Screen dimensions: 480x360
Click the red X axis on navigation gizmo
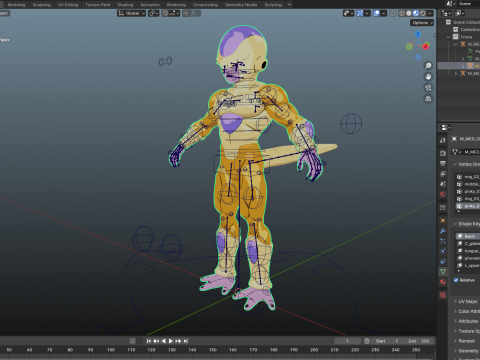pos(426,47)
